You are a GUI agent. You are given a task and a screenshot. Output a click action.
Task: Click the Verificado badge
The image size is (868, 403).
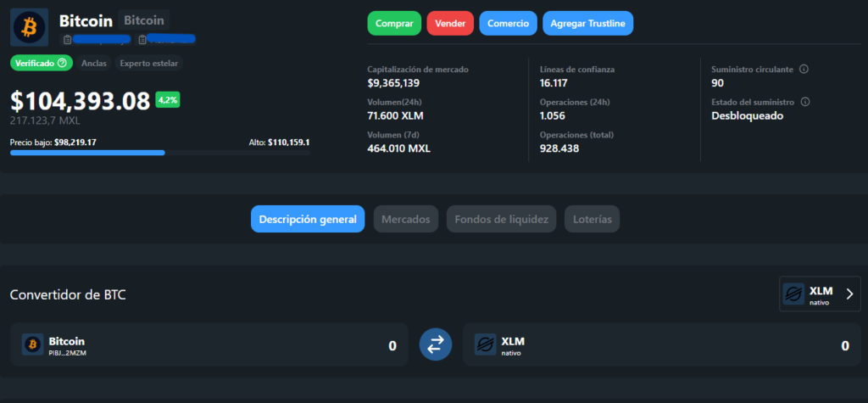(x=41, y=63)
